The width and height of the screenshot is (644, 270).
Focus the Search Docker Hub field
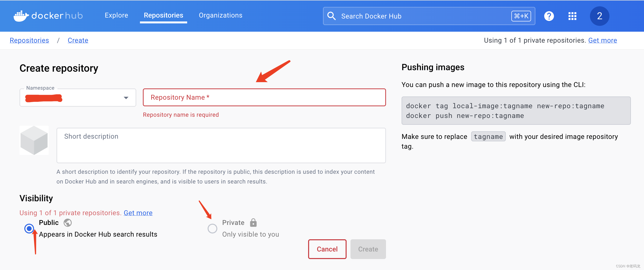click(x=429, y=16)
